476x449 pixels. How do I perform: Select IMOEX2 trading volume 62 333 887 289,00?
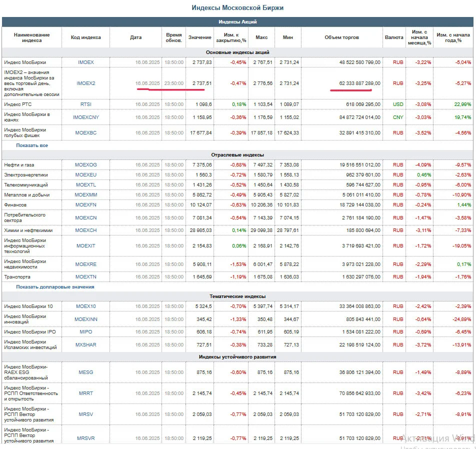(359, 83)
